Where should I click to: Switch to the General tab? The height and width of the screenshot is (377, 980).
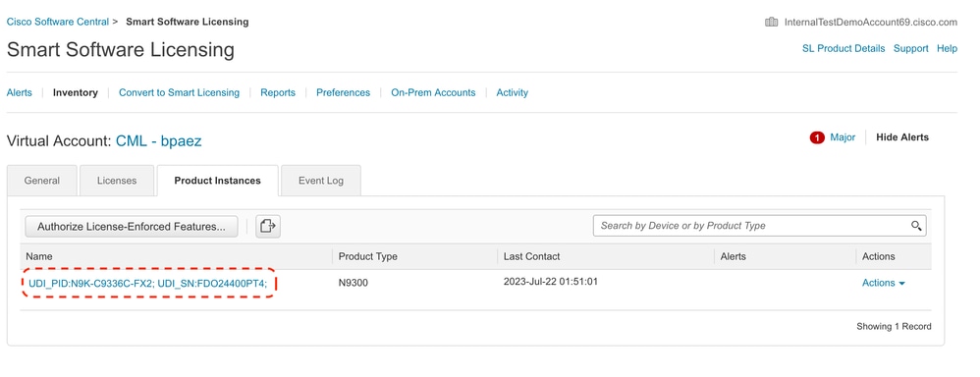pos(42,181)
